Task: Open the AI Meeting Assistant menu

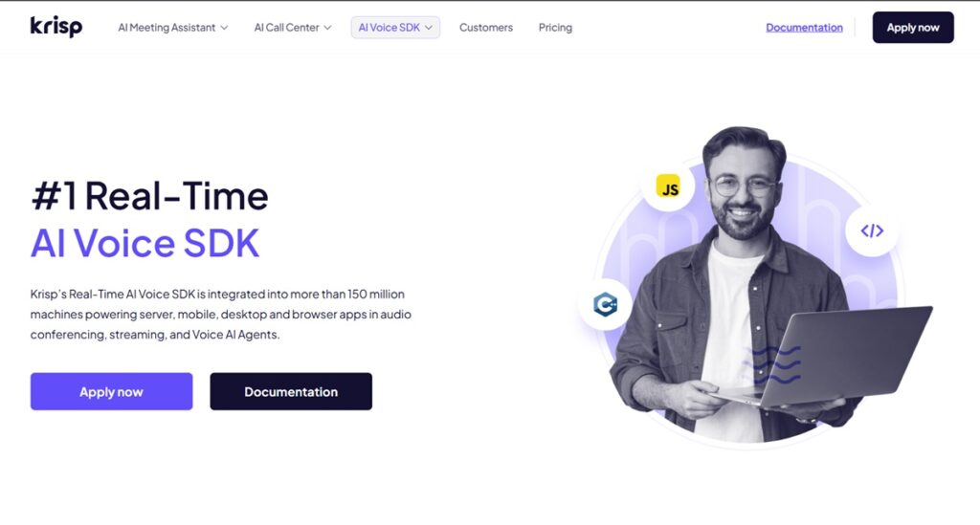Action: [x=173, y=28]
